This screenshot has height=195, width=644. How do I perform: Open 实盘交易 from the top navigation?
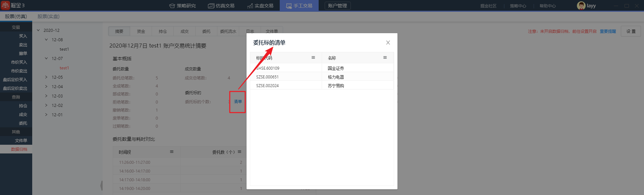click(260, 6)
